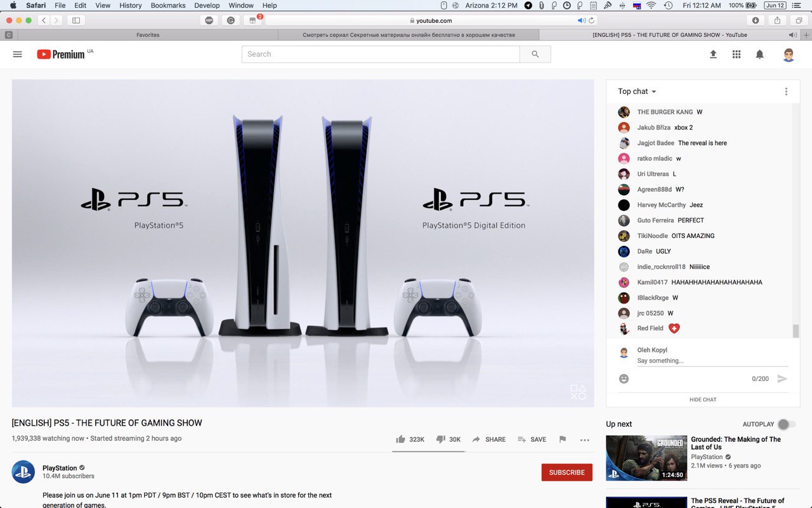
Task: Mute tab audio in address bar
Action: [x=581, y=20]
